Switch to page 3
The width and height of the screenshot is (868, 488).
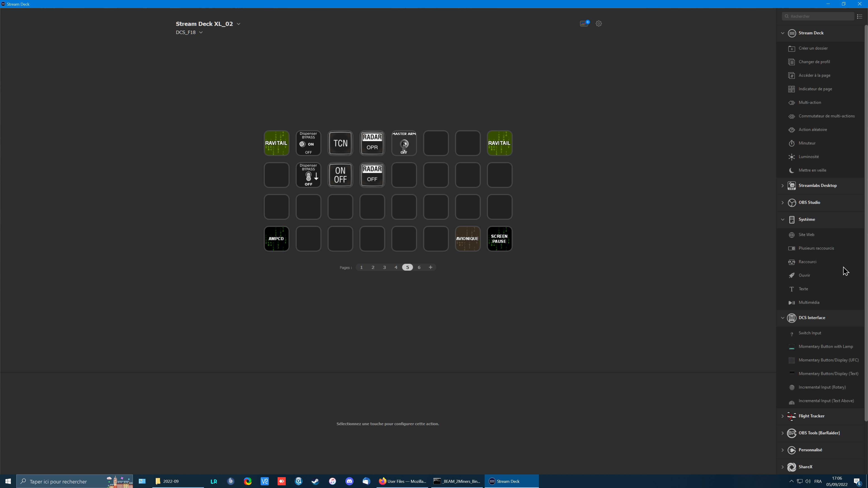384,267
